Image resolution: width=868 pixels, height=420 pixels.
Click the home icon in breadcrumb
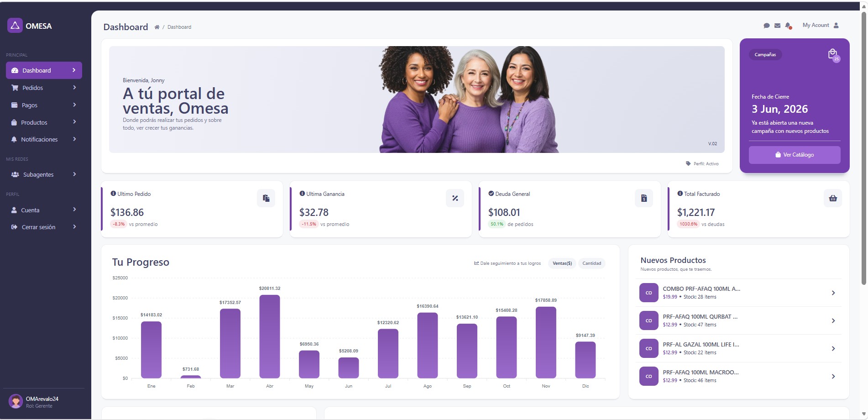pyautogui.click(x=157, y=27)
